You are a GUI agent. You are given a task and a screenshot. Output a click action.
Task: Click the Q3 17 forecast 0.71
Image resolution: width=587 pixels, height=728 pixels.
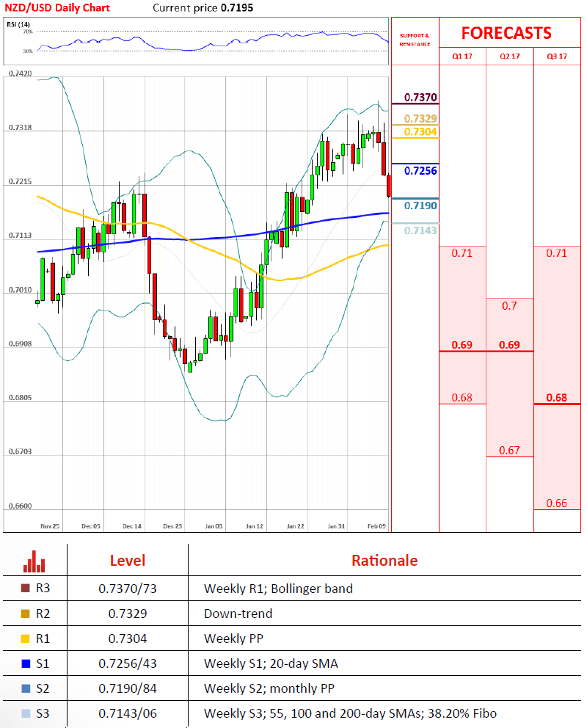(x=557, y=253)
